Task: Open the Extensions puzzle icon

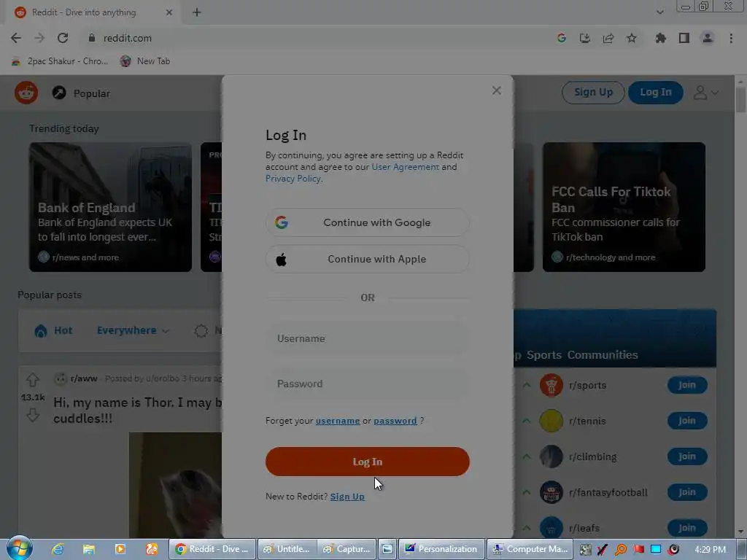Action: point(661,38)
